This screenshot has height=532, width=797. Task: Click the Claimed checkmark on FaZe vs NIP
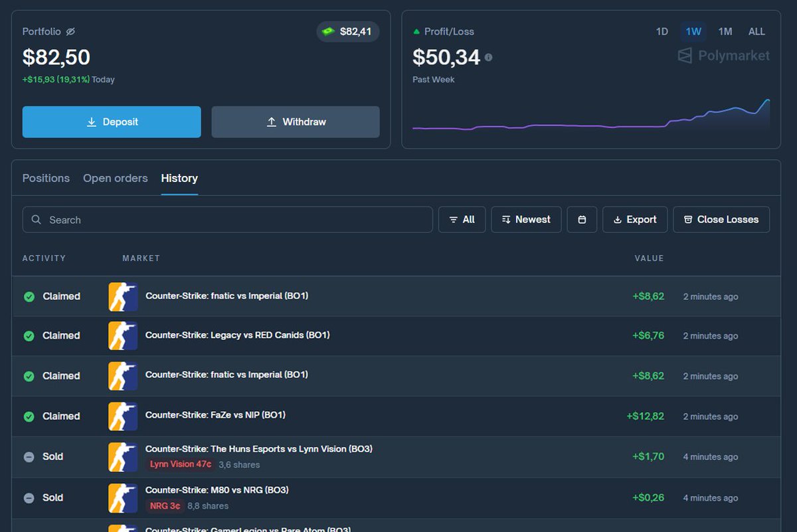click(29, 416)
